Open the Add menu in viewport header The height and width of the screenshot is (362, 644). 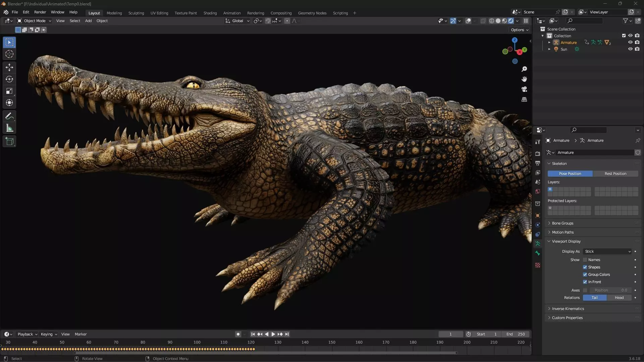click(x=88, y=21)
